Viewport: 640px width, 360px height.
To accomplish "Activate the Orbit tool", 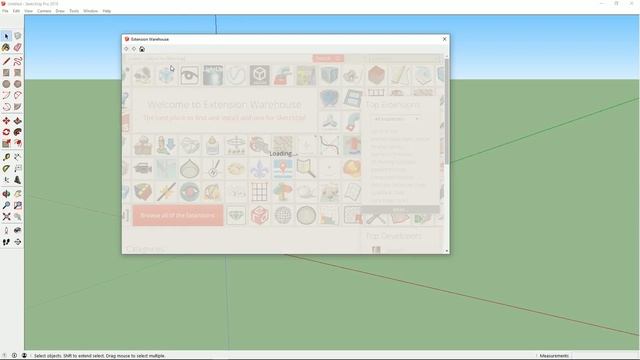I will point(6,194).
